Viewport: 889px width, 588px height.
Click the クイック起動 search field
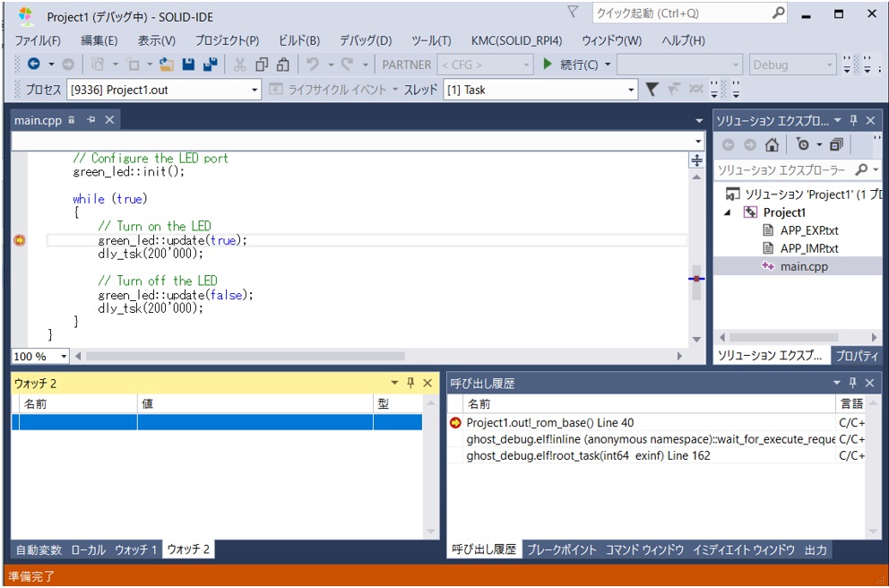tap(679, 13)
